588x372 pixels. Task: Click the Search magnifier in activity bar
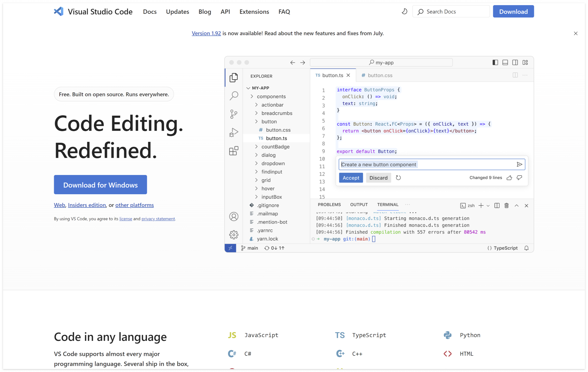click(x=234, y=96)
